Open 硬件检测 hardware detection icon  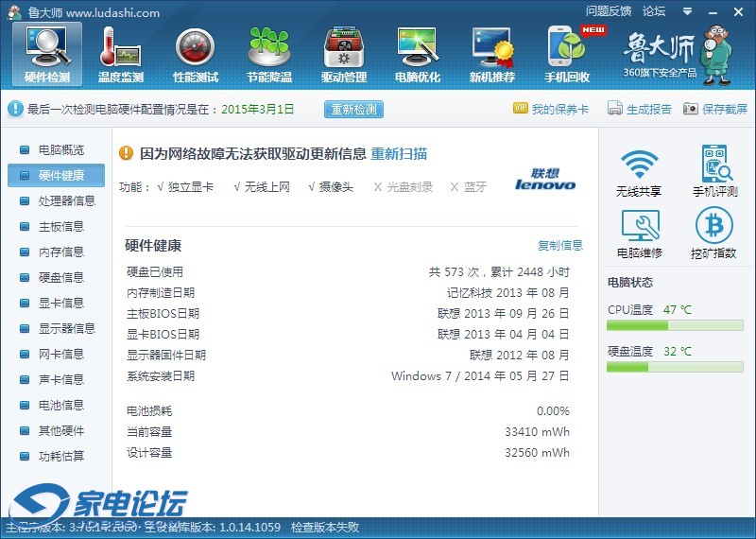coord(46,52)
